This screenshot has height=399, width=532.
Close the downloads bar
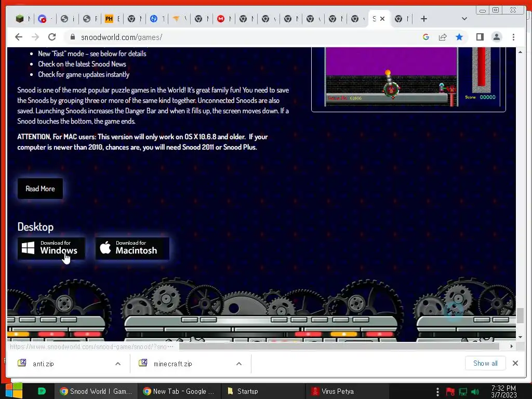click(515, 363)
